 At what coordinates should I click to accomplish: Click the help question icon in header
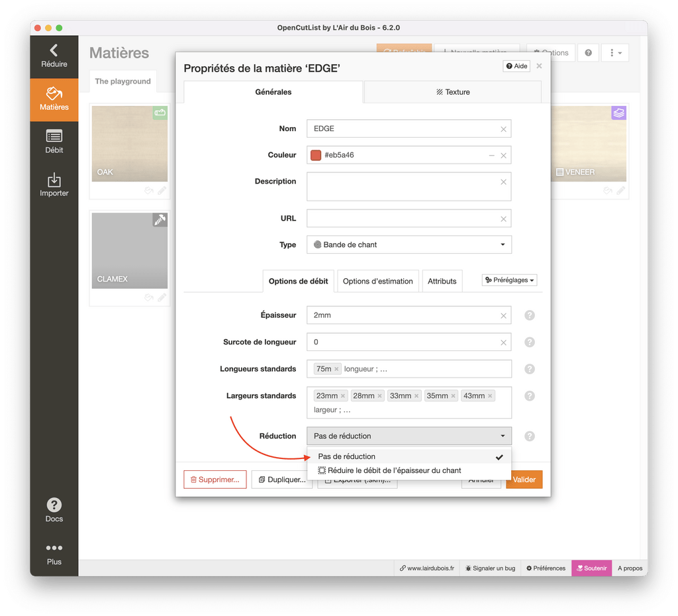[588, 53]
